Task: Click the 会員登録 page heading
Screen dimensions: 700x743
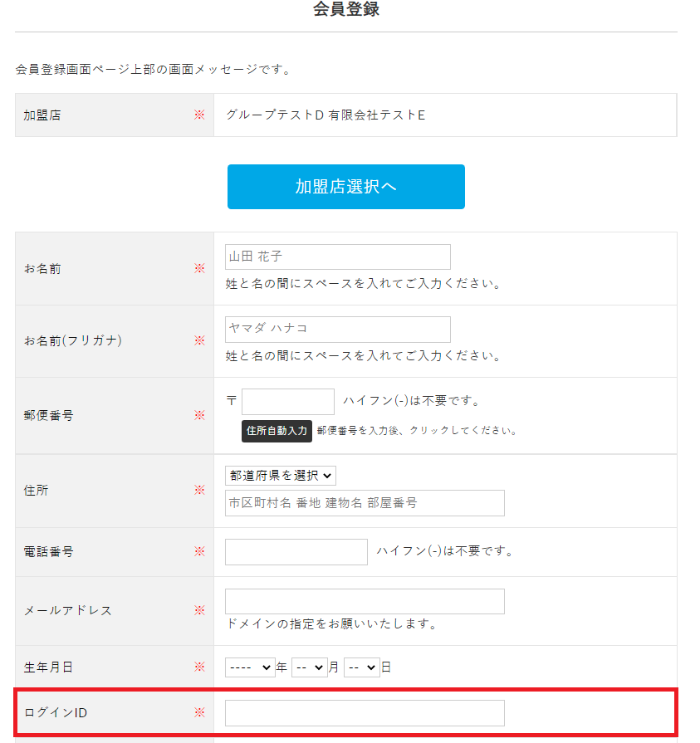Action: coord(345,10)
